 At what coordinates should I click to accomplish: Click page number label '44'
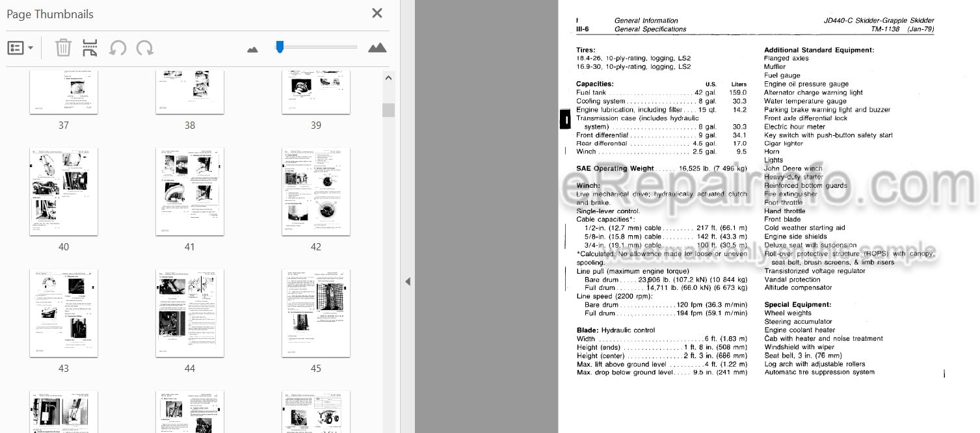(190, 369)
